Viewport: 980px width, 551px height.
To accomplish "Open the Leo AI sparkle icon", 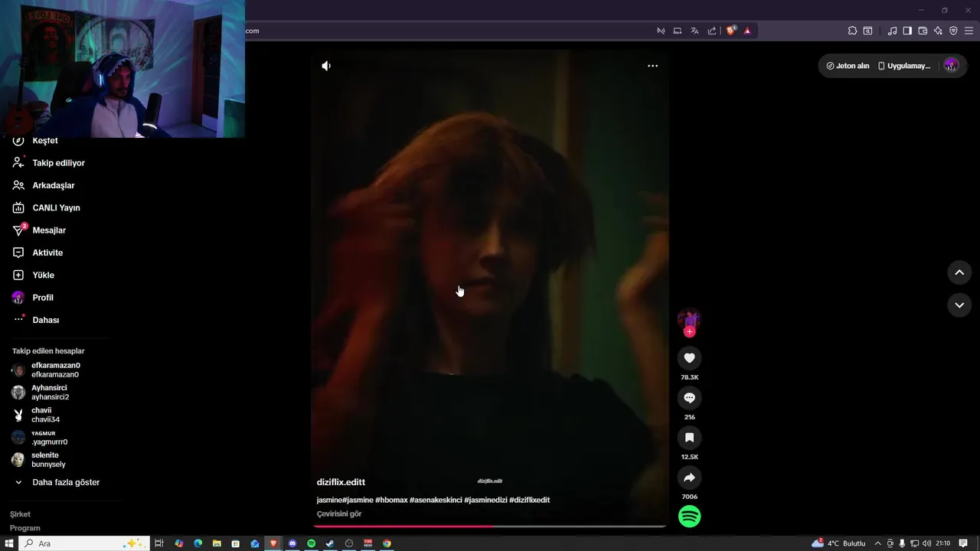I will 938,31.
